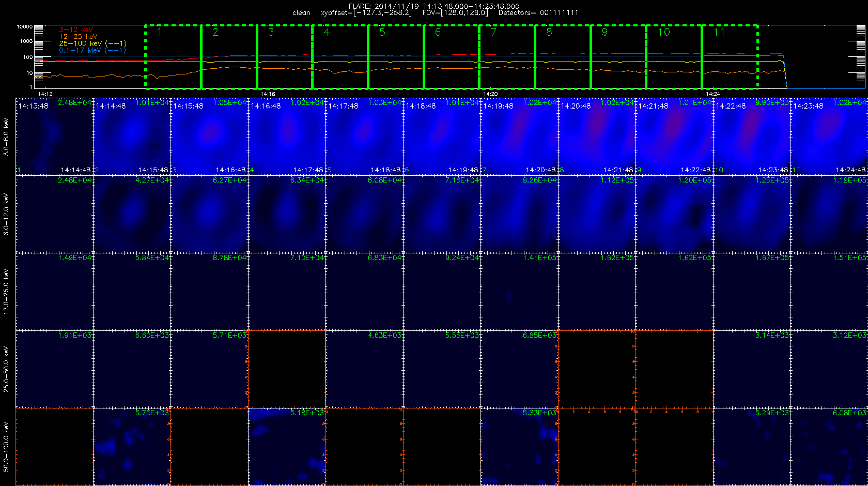
Task: Click the 25.0-50.0 keV row label
Action: [6, 369]
